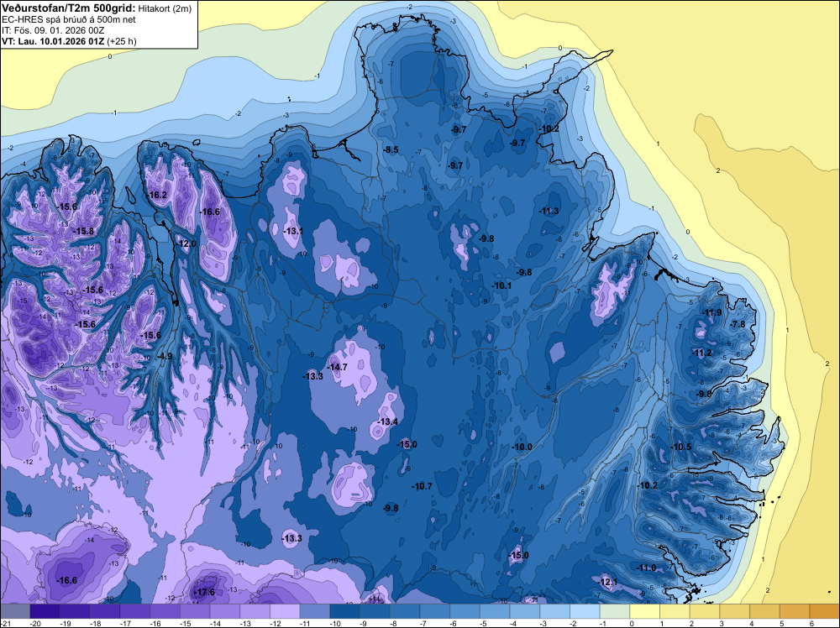Screen dimensions: 840x628
Task: Click the '-12.0' temperature label
Action: (x=187, y=243)
